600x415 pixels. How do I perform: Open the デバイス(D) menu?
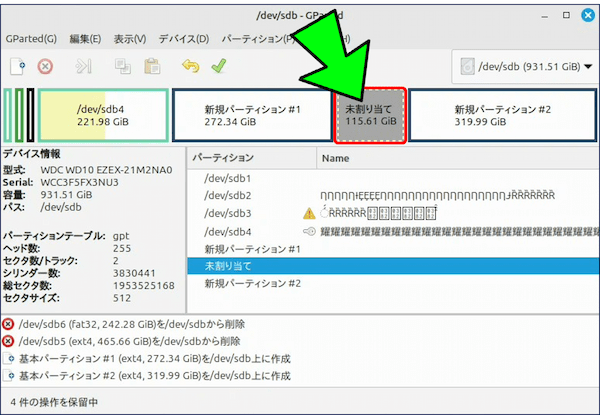[x=183, y=39]
